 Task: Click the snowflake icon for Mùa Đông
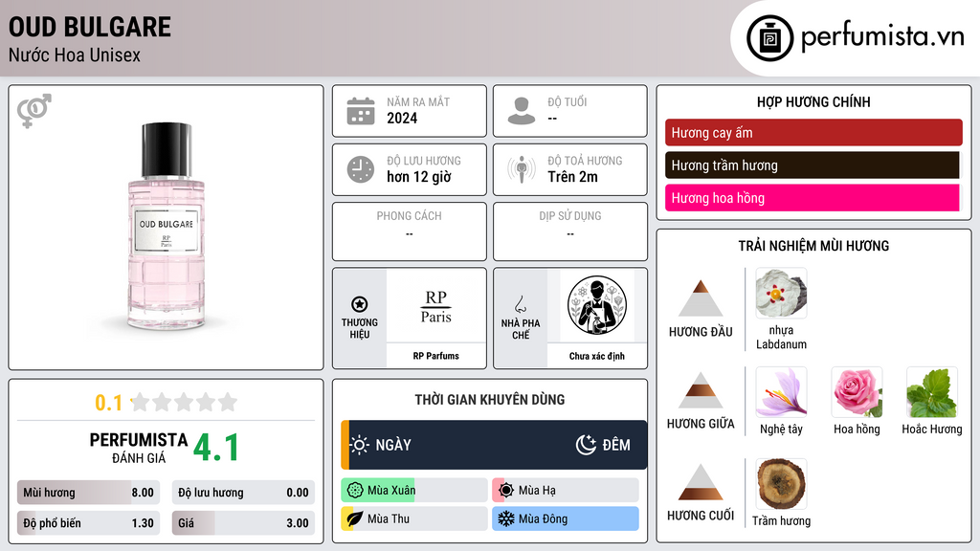[x=506, y=518]
